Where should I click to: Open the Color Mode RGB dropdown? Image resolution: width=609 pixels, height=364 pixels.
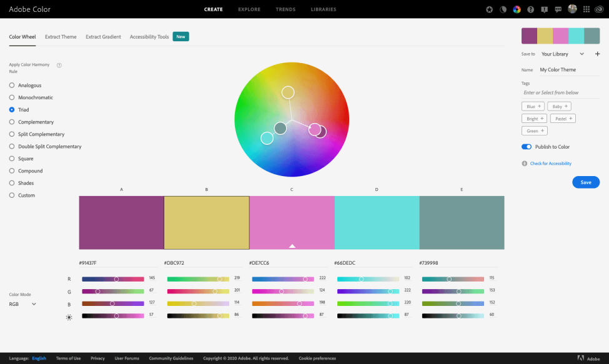pyautogui.click(x=22, y=304)
